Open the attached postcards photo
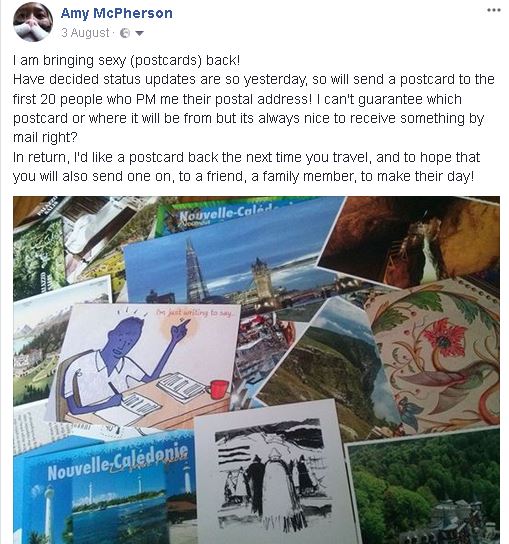 256,370
